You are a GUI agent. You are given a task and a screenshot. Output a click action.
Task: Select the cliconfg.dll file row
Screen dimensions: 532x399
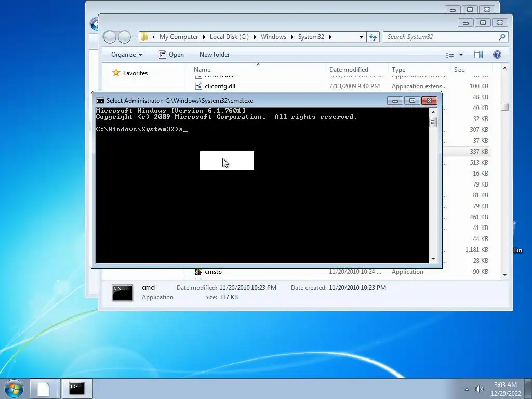coord(341,86)
